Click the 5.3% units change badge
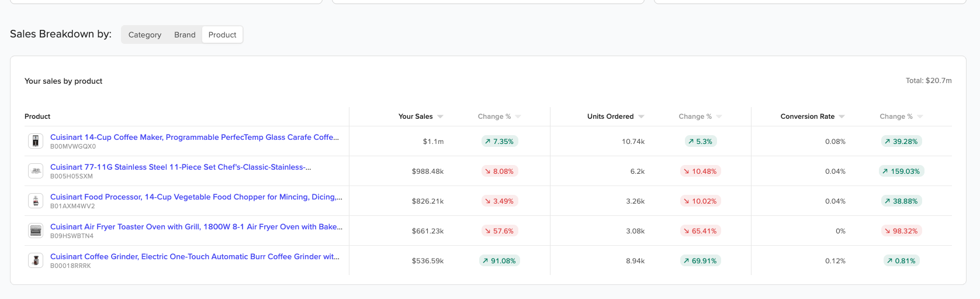The height and width of the screenshot is (299, 980). pos(700,142)
